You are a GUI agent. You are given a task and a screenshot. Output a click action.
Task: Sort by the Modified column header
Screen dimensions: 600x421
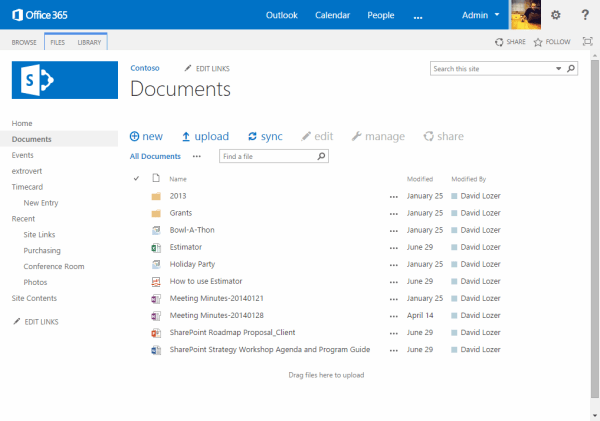coord(420,179)
